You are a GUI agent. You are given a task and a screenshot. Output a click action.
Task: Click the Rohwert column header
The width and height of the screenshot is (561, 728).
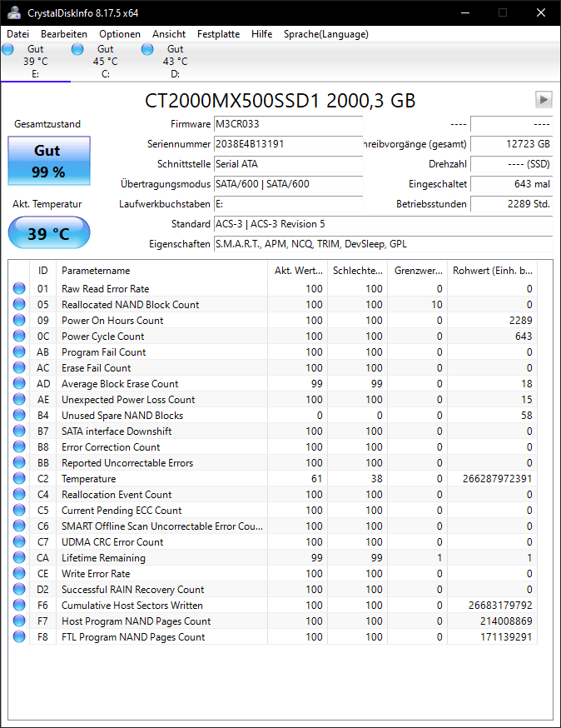coord(492,270)
